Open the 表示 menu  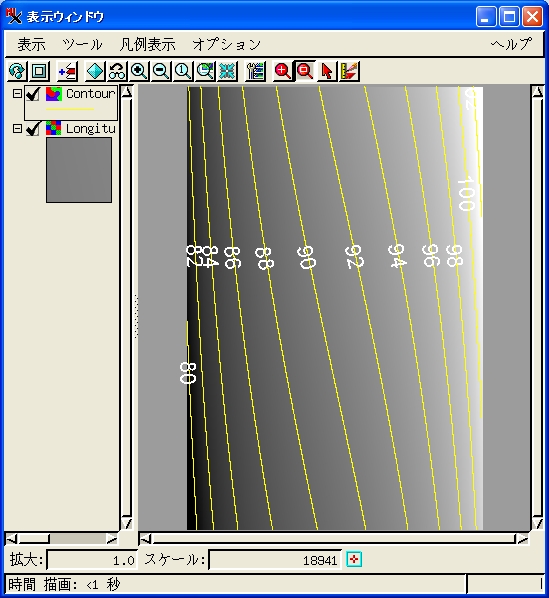(x=32, y=45)
